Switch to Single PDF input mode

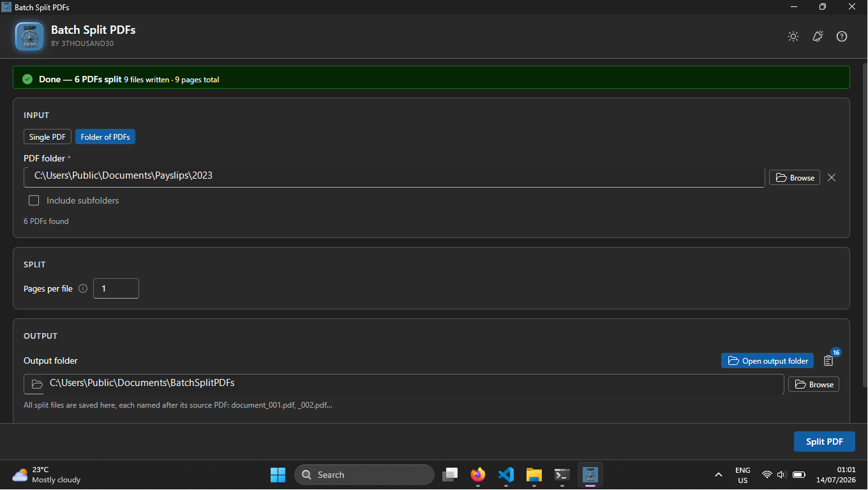tap(47, 137)
